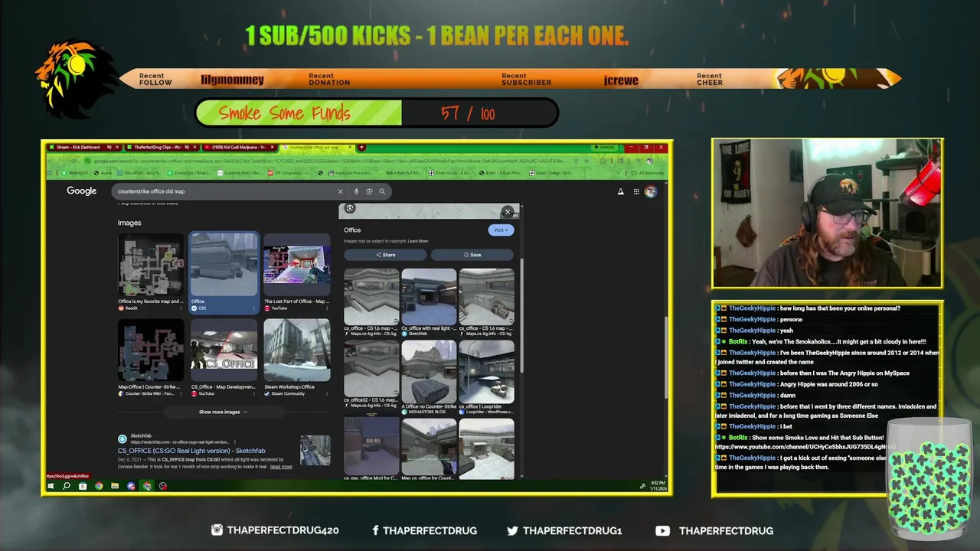This screenshot has width=980, height=551.
Task: Open the CS_OFFICE Real Light Sketchfab result
Action: (x=191, y=451)
